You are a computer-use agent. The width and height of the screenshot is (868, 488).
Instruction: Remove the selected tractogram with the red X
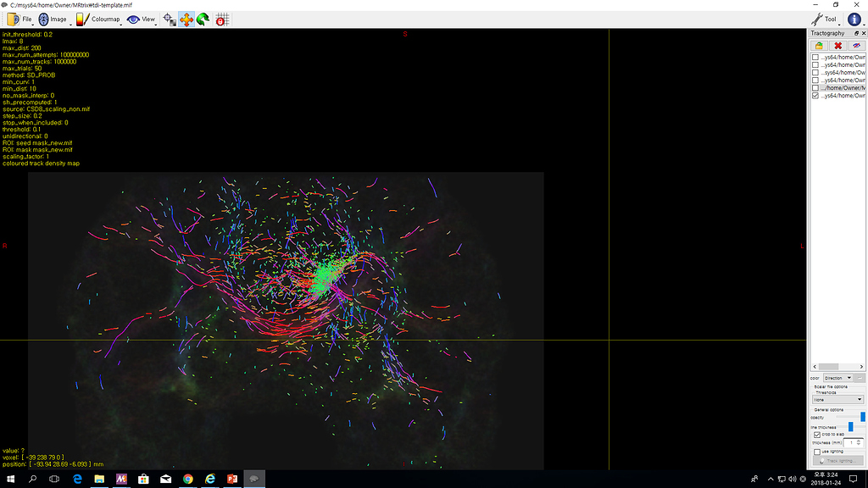[837, 44]
